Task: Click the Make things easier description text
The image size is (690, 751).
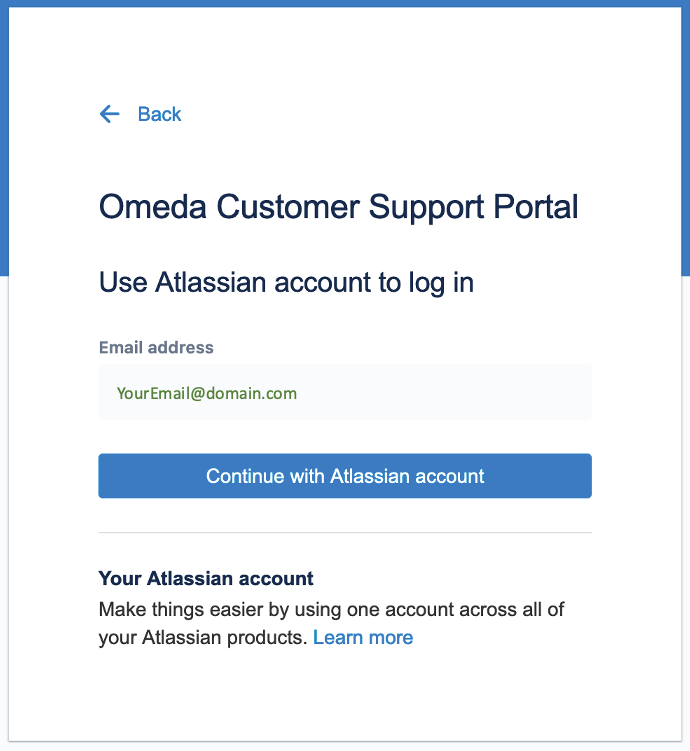Action: click(332, 609)
